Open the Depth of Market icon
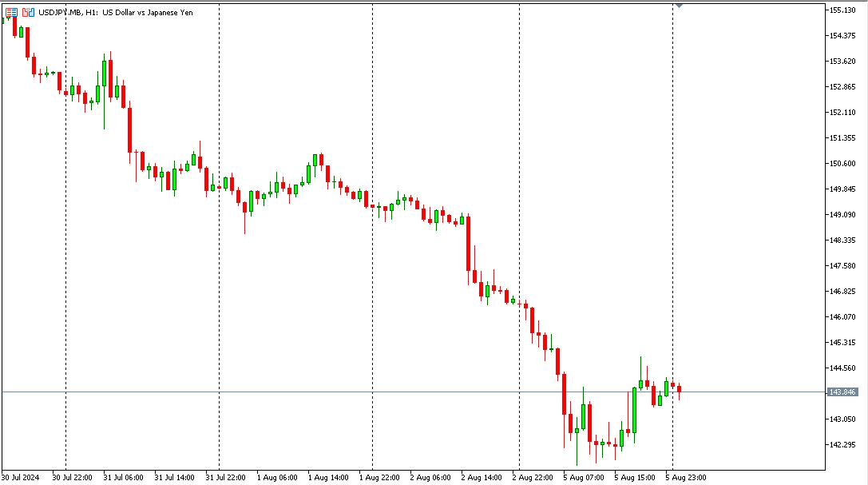The width and height of the screenshot is (868, 485). click(11, 12)
